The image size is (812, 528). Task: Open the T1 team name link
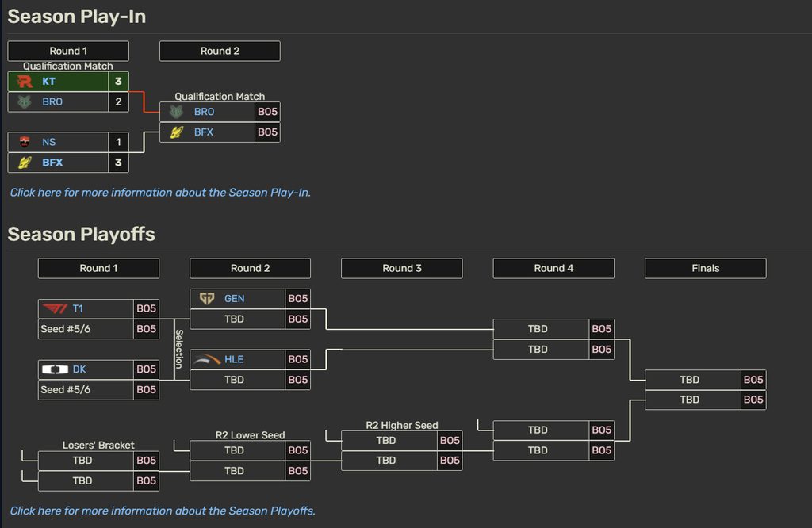coord(78,308)
